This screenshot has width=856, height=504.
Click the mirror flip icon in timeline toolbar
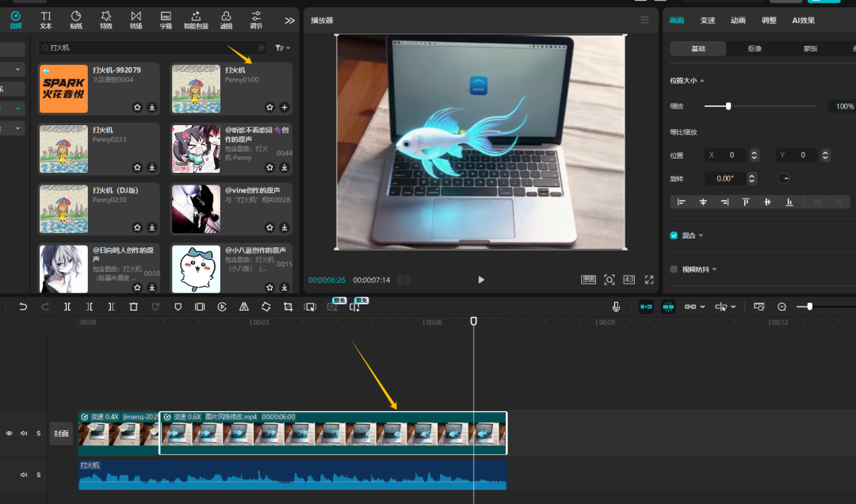click(244, 307)
